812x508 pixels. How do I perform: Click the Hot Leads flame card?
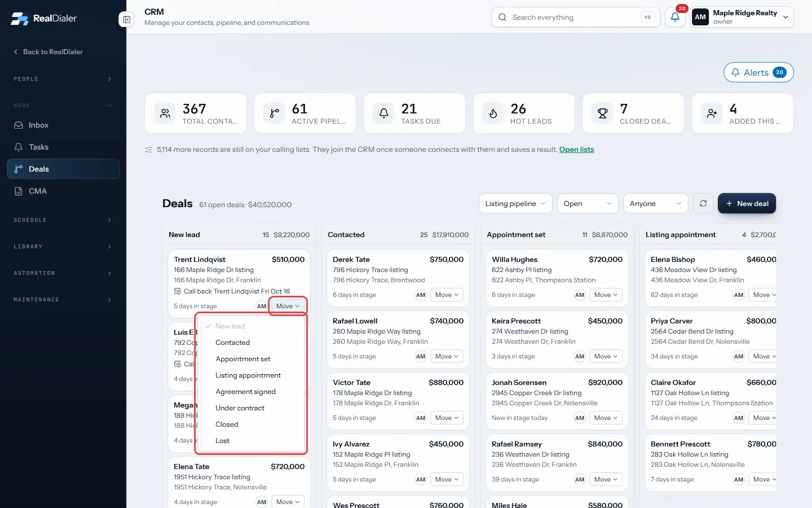tap(524, 113)
